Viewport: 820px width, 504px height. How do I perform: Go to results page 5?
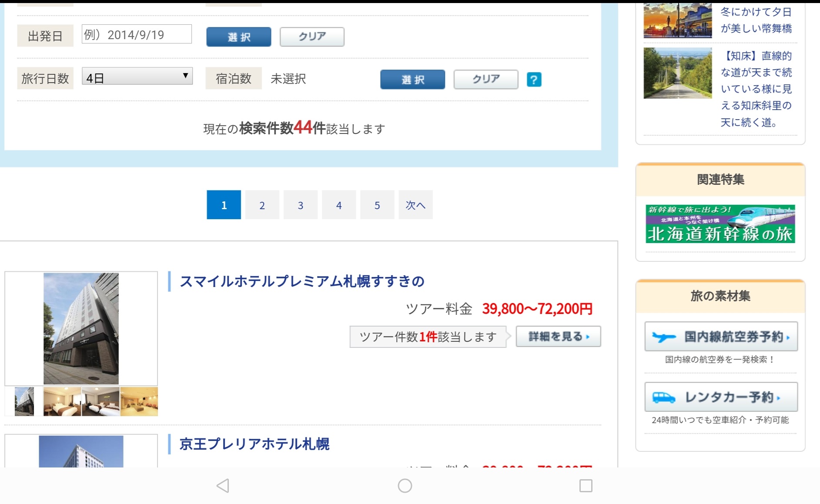(x=377, y=205)
